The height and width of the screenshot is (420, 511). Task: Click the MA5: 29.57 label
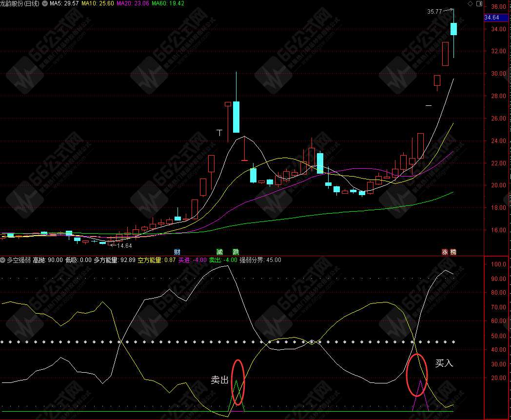(64, 3)
